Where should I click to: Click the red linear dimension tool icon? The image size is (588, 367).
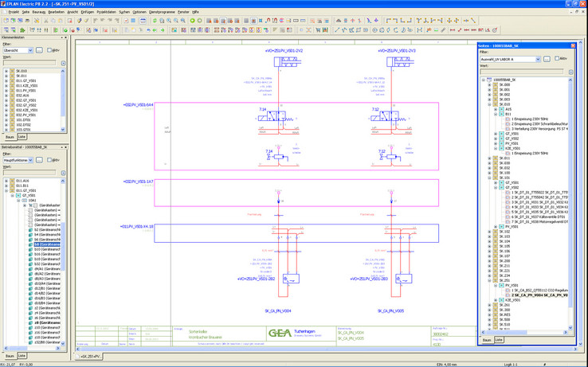coord(453,30)
